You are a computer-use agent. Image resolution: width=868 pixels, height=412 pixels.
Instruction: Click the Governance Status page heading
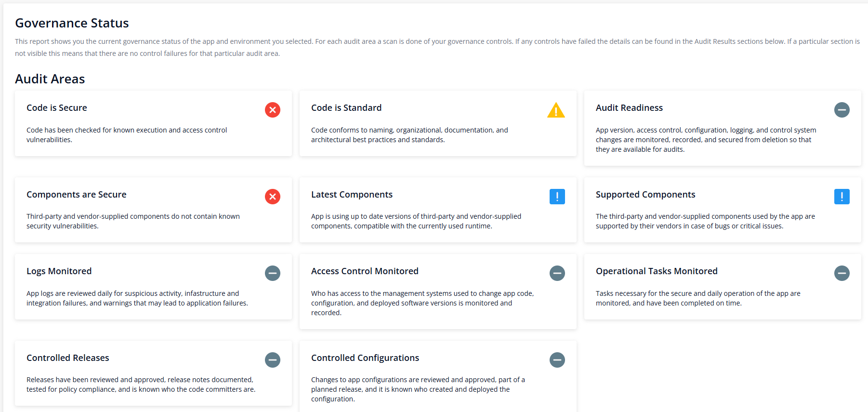(72, 23)
